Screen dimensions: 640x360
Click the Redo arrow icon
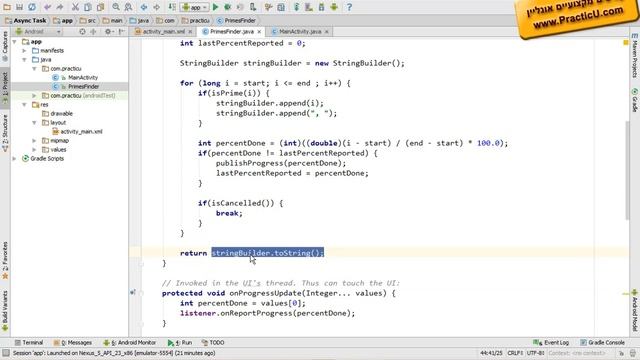(x=60, y=7)
